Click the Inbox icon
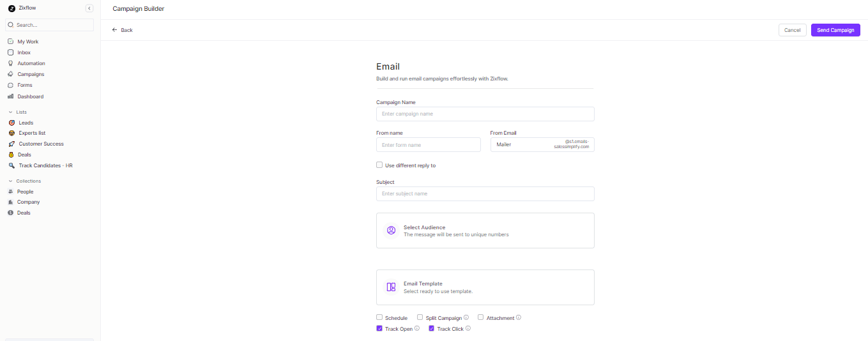868x341 pixels. tap(11, 52)
